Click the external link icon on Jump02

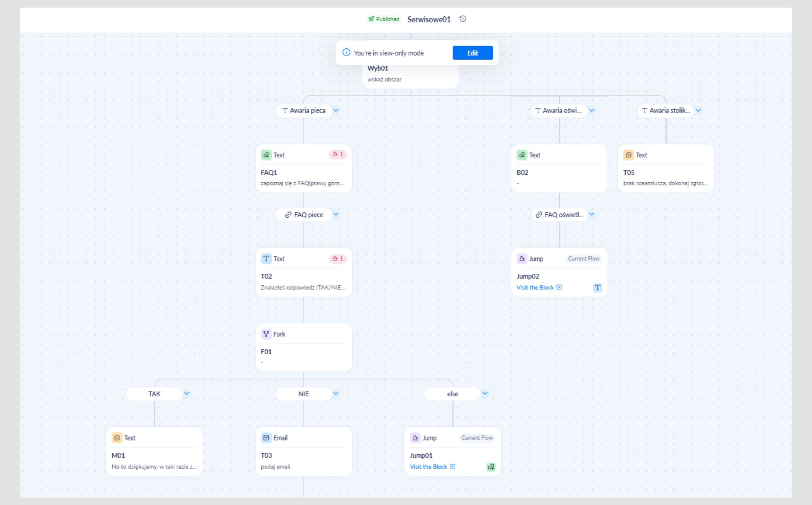(559, 287)
